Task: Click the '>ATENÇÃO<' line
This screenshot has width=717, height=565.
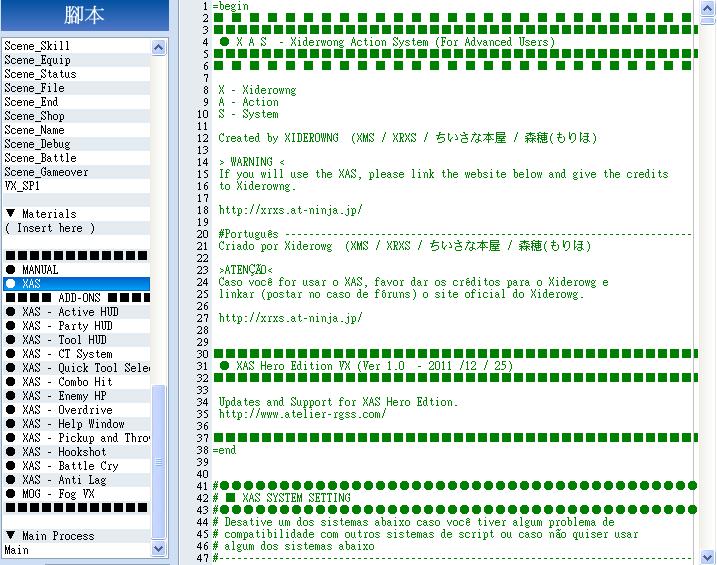Action: [x=246, y=270]
